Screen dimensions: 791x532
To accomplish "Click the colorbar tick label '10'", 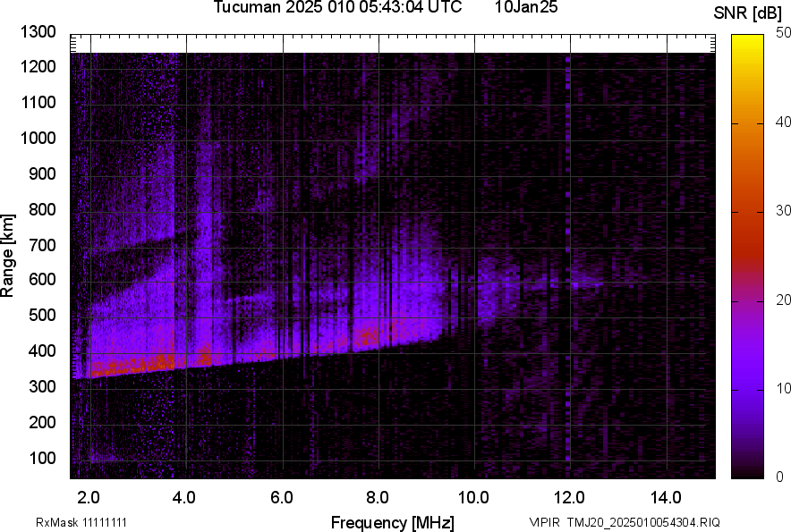I will [x=784, y=389].
